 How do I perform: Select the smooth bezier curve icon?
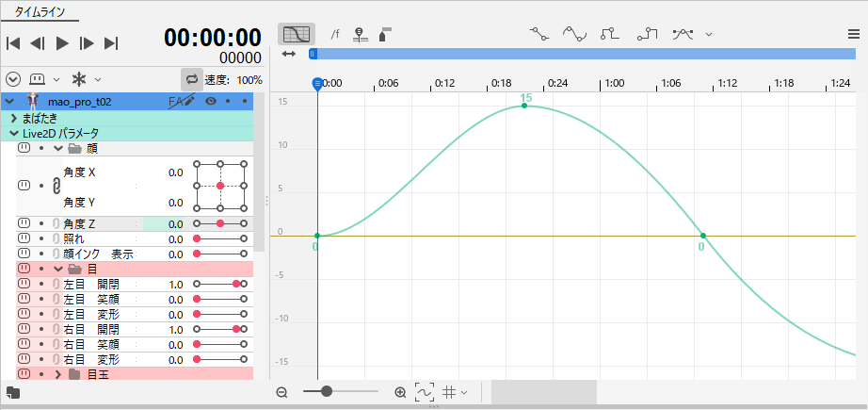pos(574,34)
